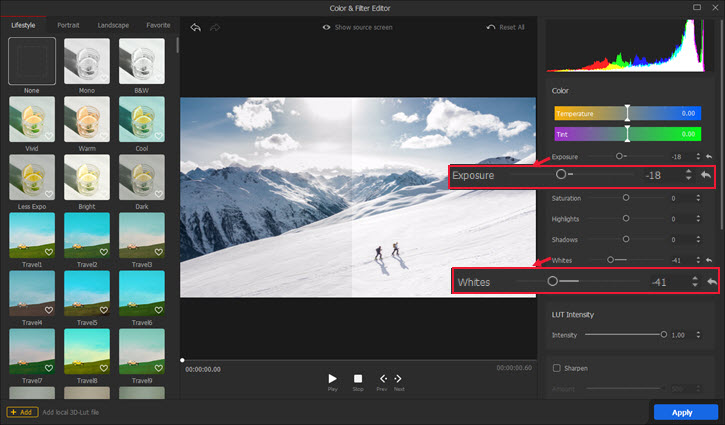Enable the Sharpen checkbox

click(556, 368)
